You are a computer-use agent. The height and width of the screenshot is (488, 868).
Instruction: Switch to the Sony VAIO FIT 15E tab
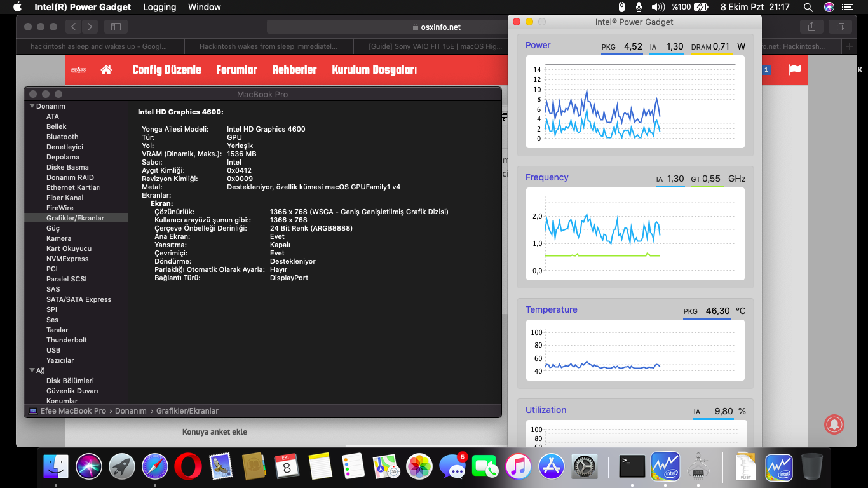click(435, 46)
